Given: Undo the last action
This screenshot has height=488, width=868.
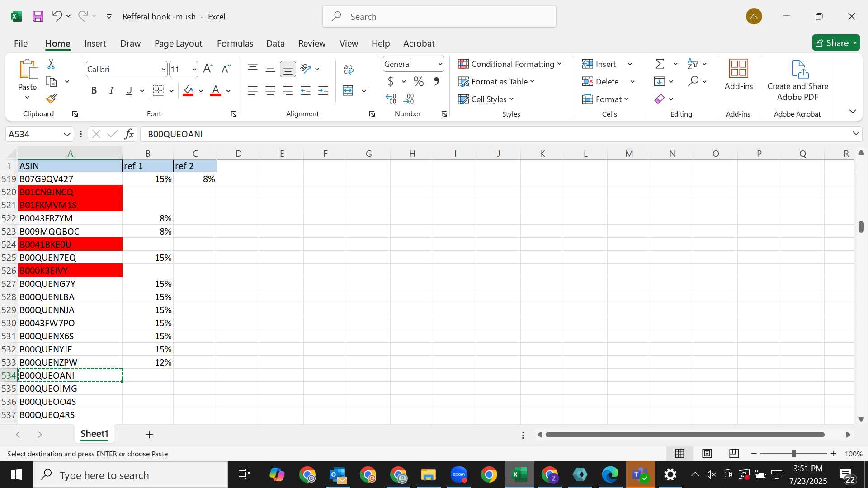Looking at the screenshot, I should click(x=57, y=16).
